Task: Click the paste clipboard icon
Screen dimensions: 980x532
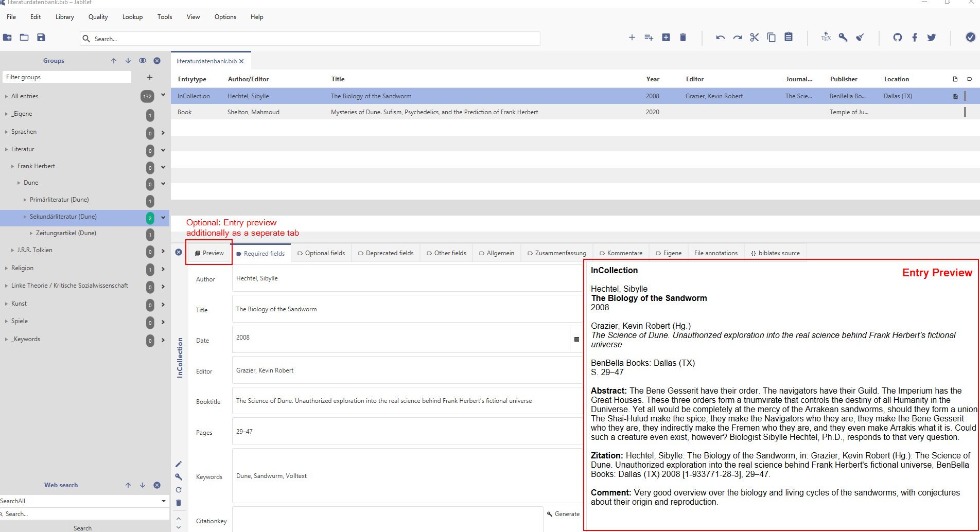Action: pyautogui.click(x=789, y=38)
